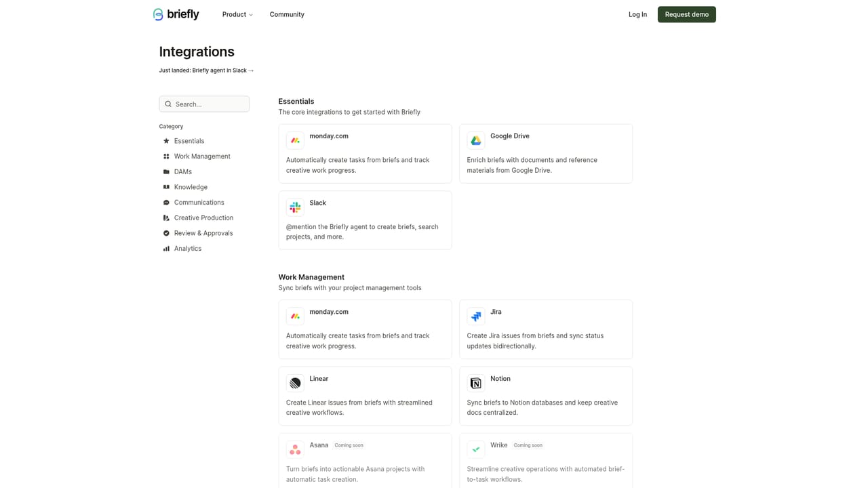Click the Log In link
The width and height of the screenshot is (868, 488).
(637, 14)
